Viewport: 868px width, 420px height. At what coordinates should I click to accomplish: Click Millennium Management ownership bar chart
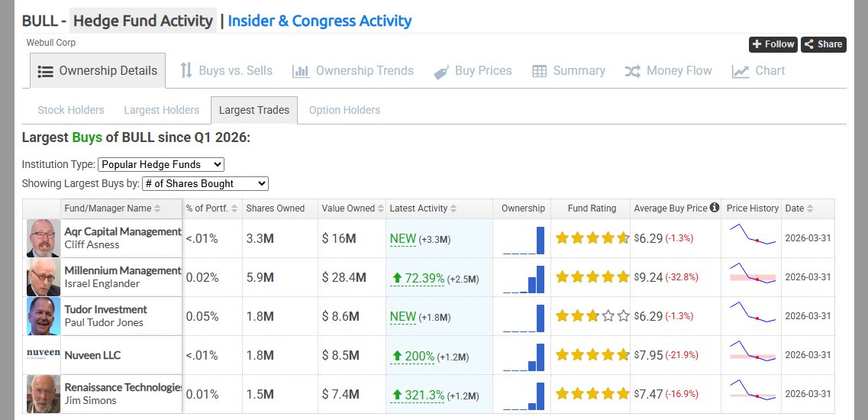[x=524, y=279]
